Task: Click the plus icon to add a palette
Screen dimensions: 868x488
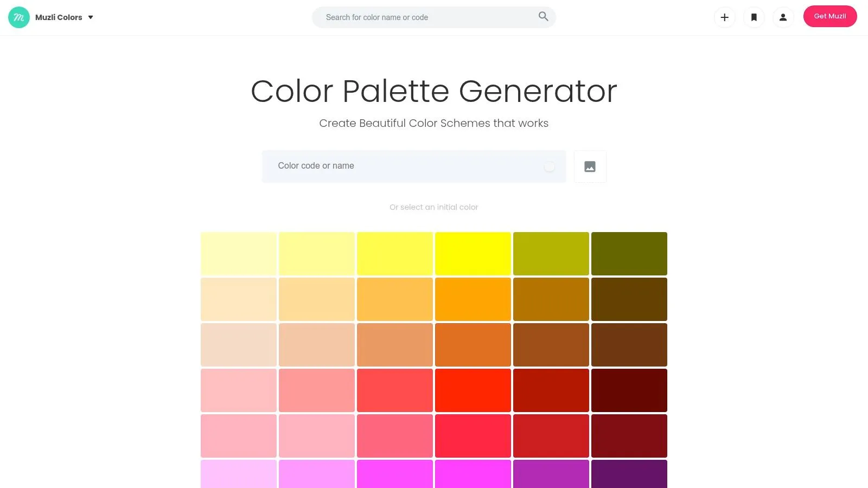Action: point(724,17)
